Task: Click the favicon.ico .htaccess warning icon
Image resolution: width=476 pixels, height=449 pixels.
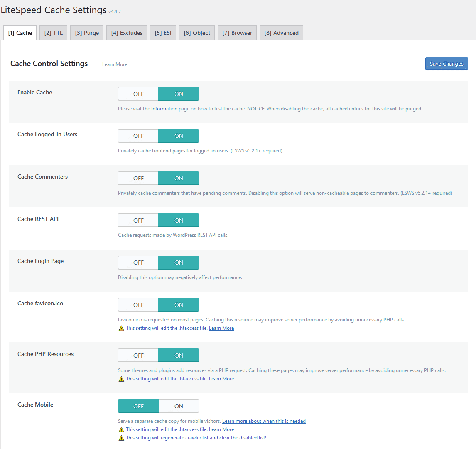Action: pos(121,328)
